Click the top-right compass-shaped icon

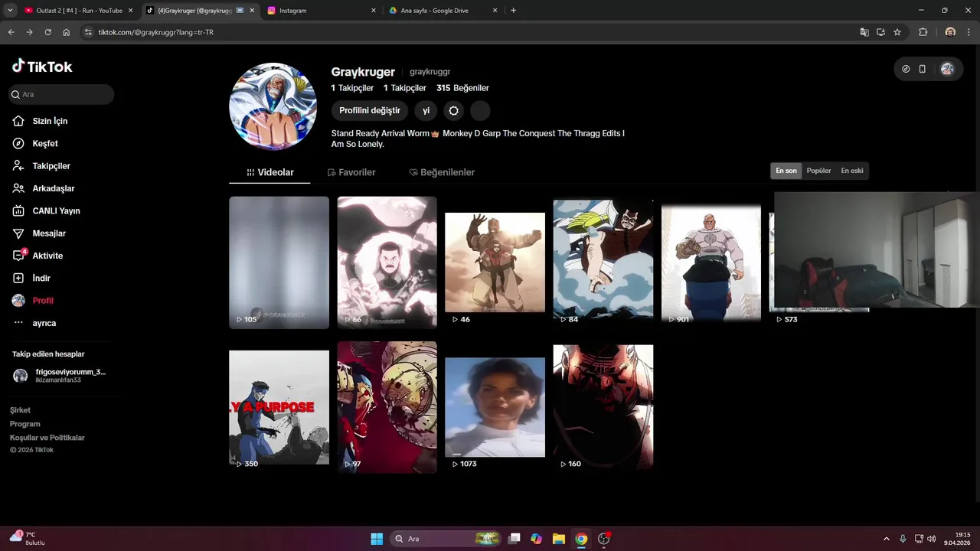[x=906, y=69]
